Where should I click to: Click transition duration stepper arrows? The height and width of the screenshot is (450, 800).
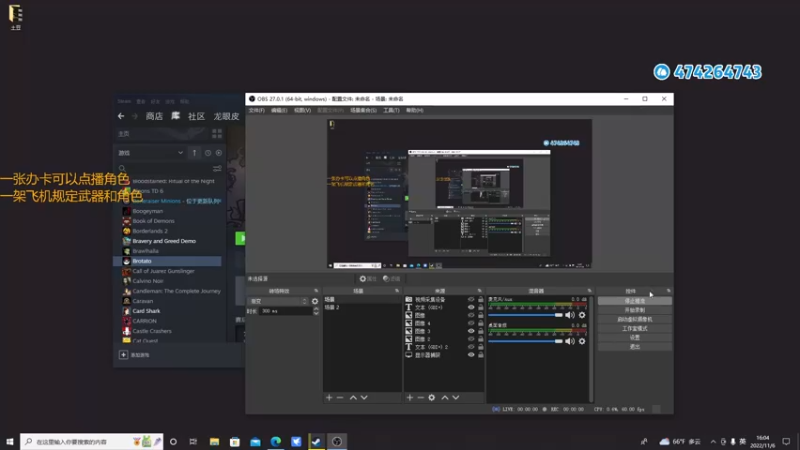click(x=316, y=311)
